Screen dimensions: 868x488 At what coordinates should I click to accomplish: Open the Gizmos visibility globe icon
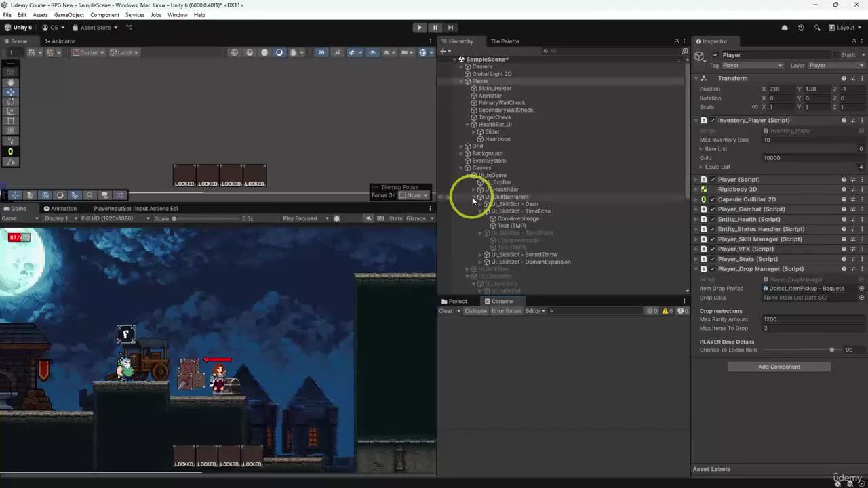click(422, 52)
